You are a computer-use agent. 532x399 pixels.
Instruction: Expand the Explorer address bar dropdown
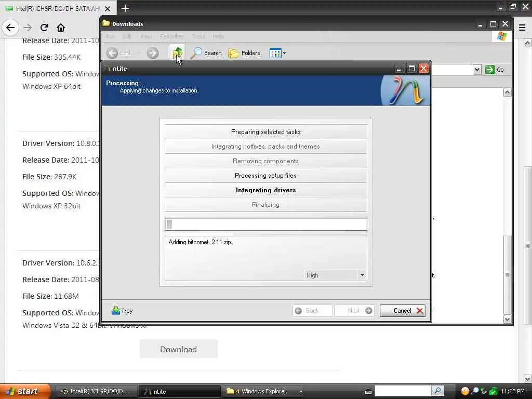[x=477, y=70]
